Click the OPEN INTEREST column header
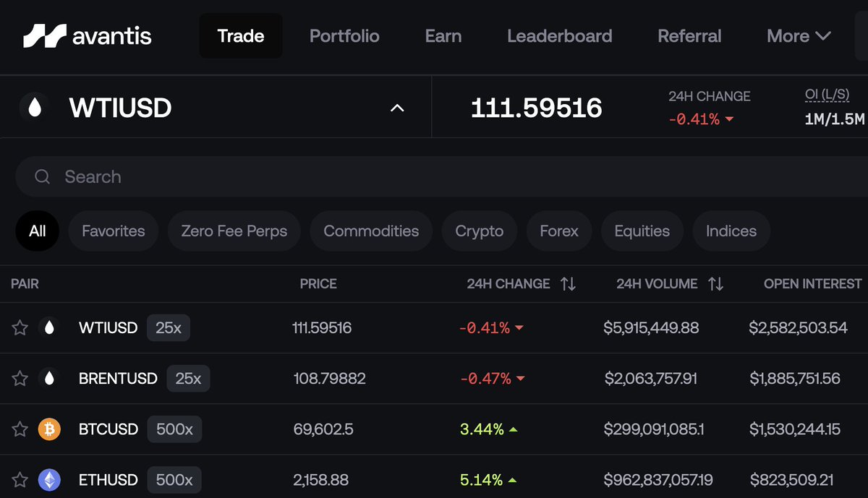The width and height of the screenshot is (868, 498). tap(813, 284)
